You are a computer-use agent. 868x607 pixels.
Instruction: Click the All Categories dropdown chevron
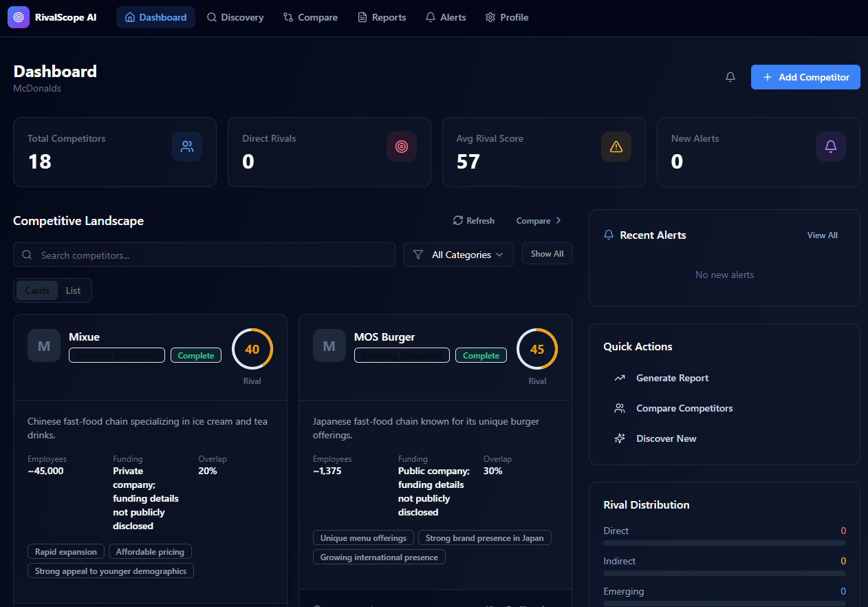[499, 255]
